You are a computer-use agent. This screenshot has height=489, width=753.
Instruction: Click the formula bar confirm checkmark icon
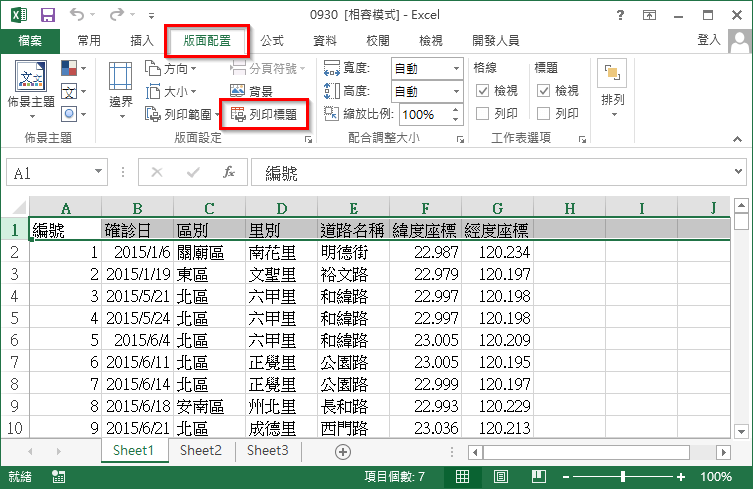[193, 172]
